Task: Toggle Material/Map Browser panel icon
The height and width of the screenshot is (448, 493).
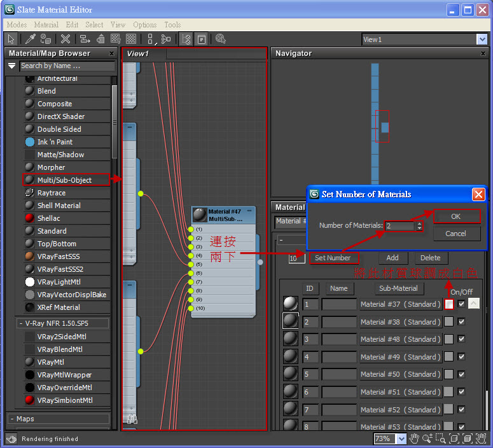Action: point(186,39)
